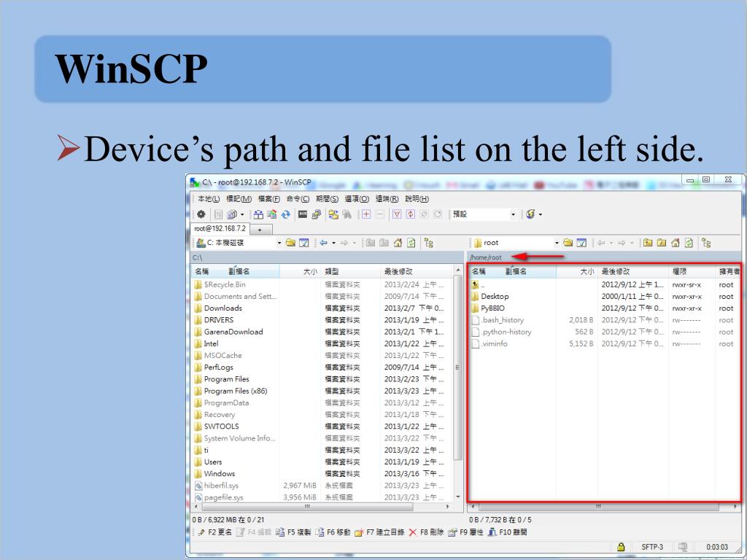Click the local panel back arrow
Image resolution: width=747 pixels, height=560 pixels.
323,243
